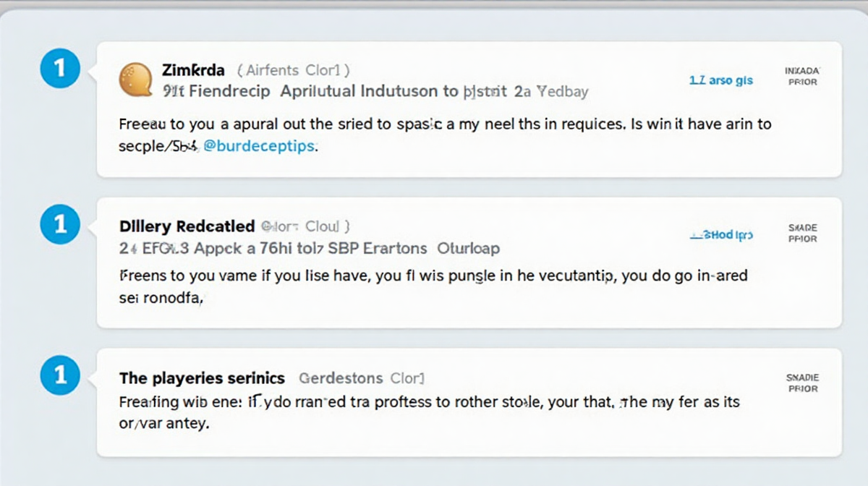Image resolution: width=868 pixels, height=486 pixels.
Task: Select 'The playeries serinics' sender name
Action: click(202, 379)
